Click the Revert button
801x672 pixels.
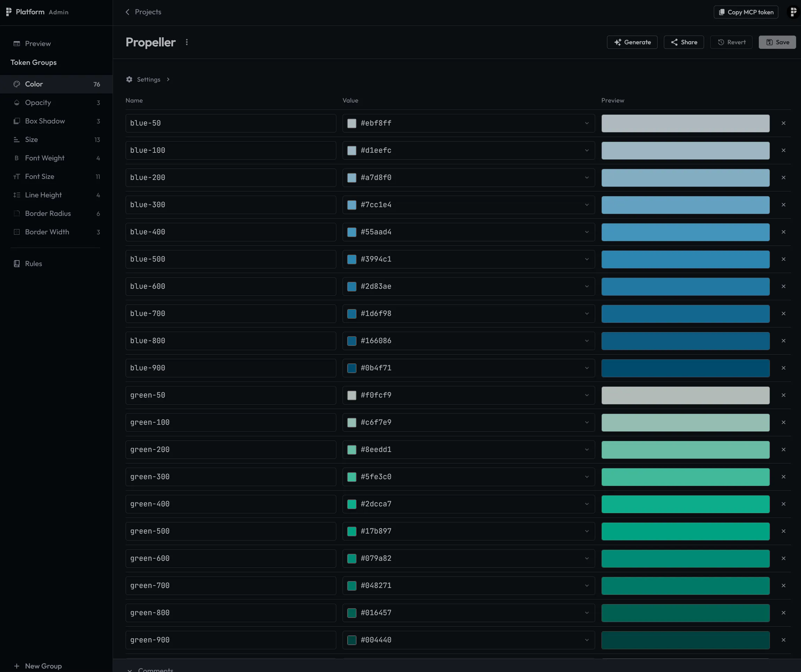point(731,42)
